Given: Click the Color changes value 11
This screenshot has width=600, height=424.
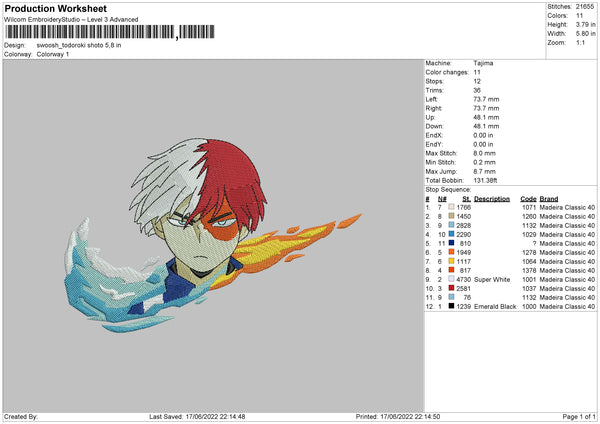Looking at the screenshot, I should tap(477, 72).
